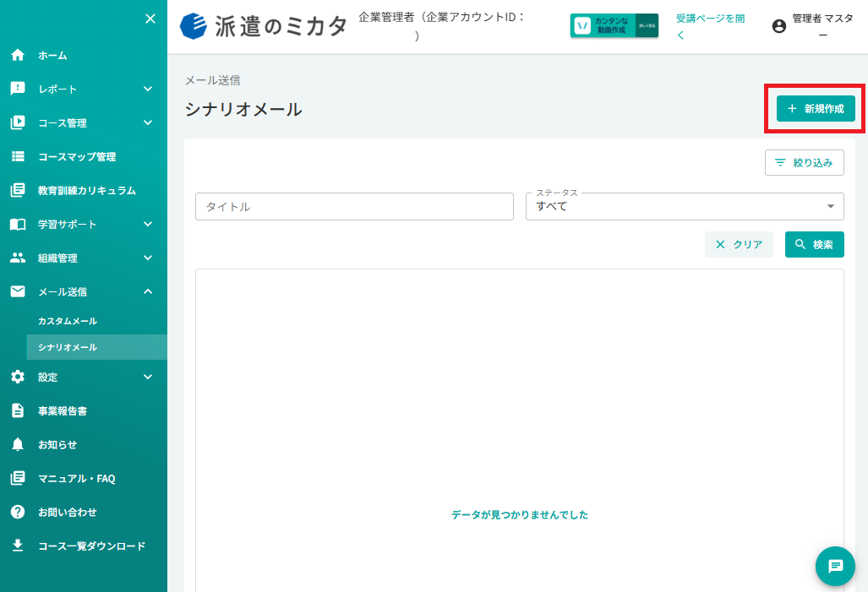This screenshot has height=592, width=868.
Task: Click the 派遣のミカタ logo
Action: (264, 26)
